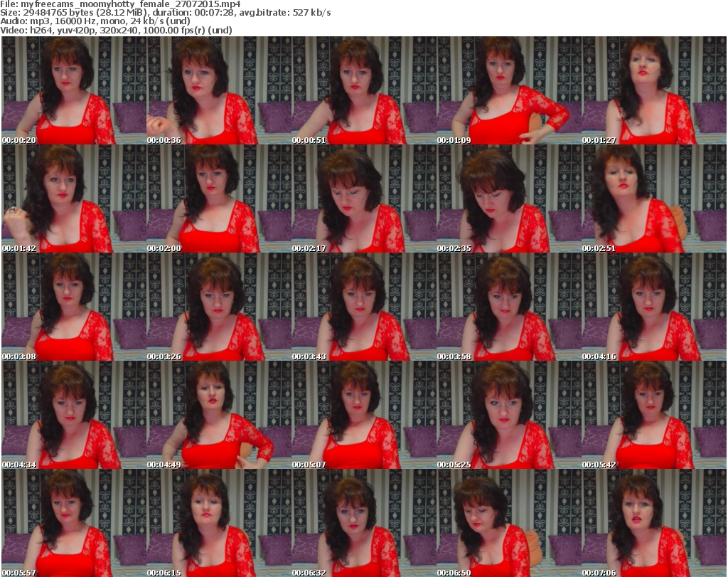Select the thumbnail stamped 00:03:43

(x=364, y=307)
